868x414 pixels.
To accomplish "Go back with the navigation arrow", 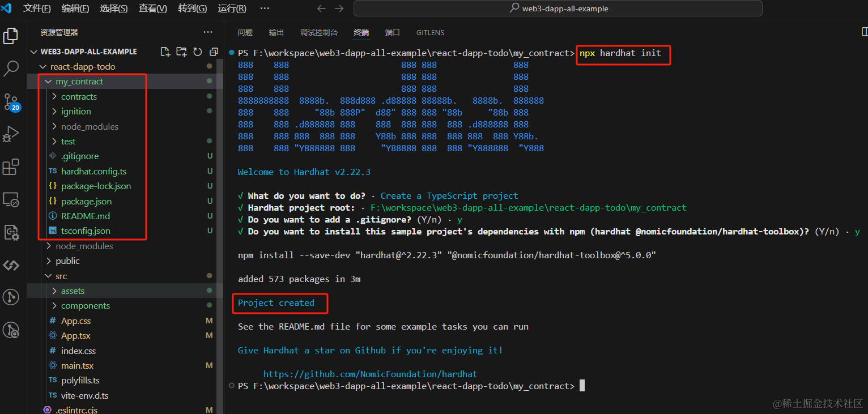I will pos(321,8).
